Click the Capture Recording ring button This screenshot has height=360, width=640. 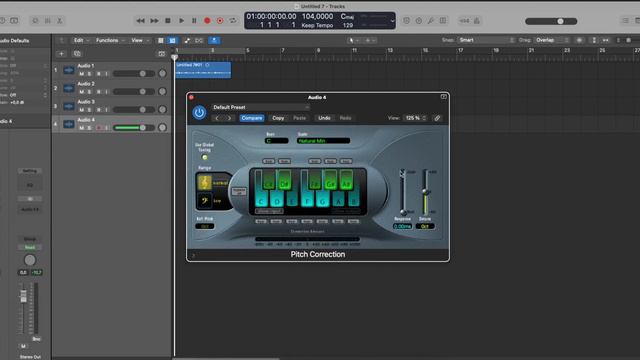pyautogui.click(x=220, y=21)
